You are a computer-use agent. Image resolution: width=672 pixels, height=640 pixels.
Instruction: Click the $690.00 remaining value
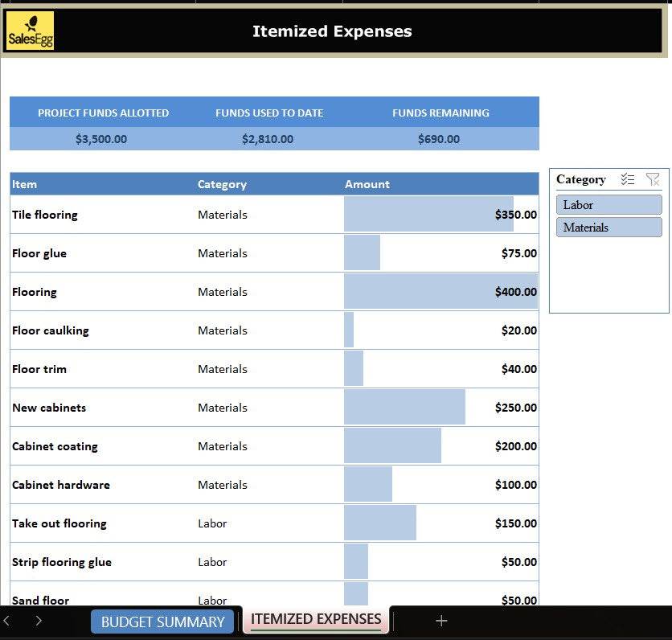(439, 139)
